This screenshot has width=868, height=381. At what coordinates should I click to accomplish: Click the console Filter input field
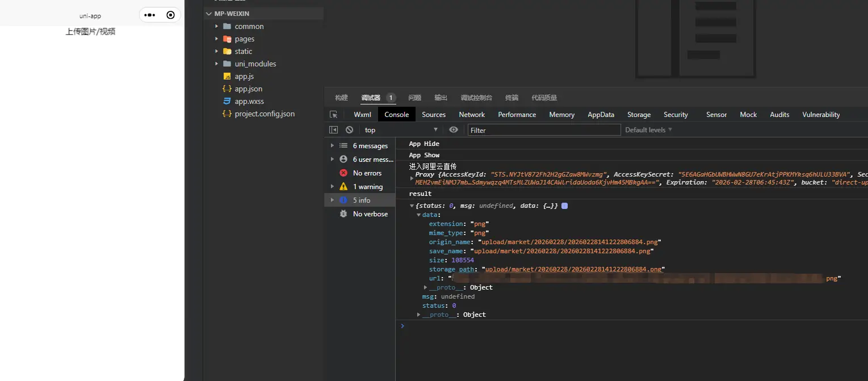[544, 130]
